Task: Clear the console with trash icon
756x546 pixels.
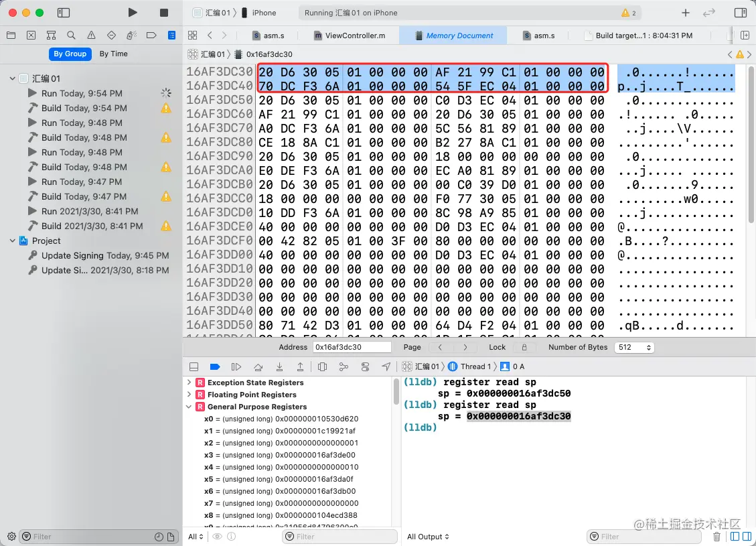Action: [x=716, y=537]
